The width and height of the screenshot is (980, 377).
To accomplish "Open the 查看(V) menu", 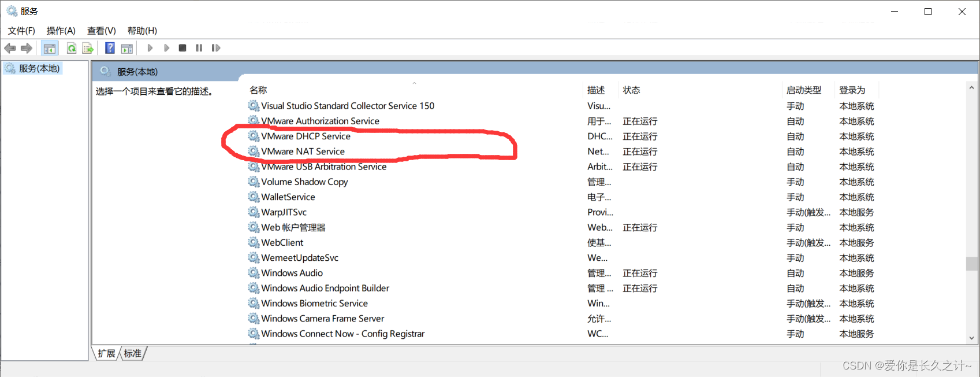I will point(102,31).
